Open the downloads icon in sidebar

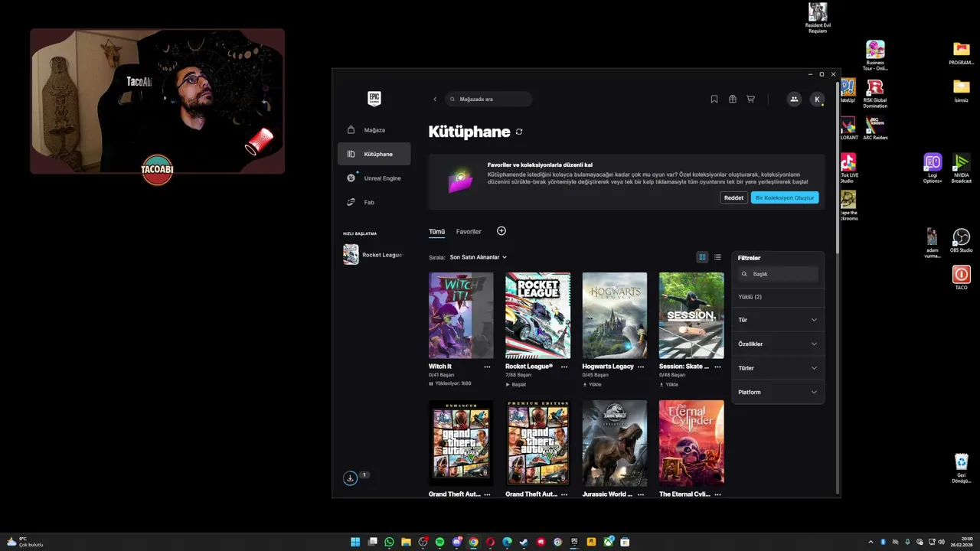pyautogui.click(x=350, y=478)
